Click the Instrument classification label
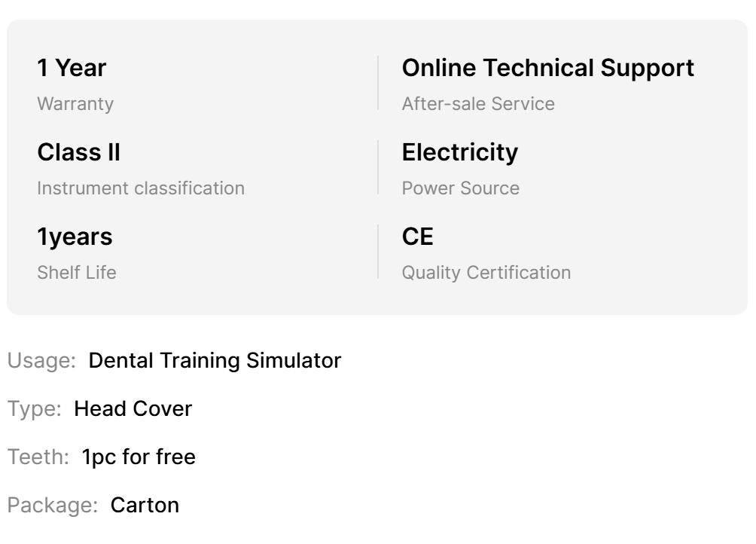The width and height of the screenshot is (756, 544). click(141, 188)
